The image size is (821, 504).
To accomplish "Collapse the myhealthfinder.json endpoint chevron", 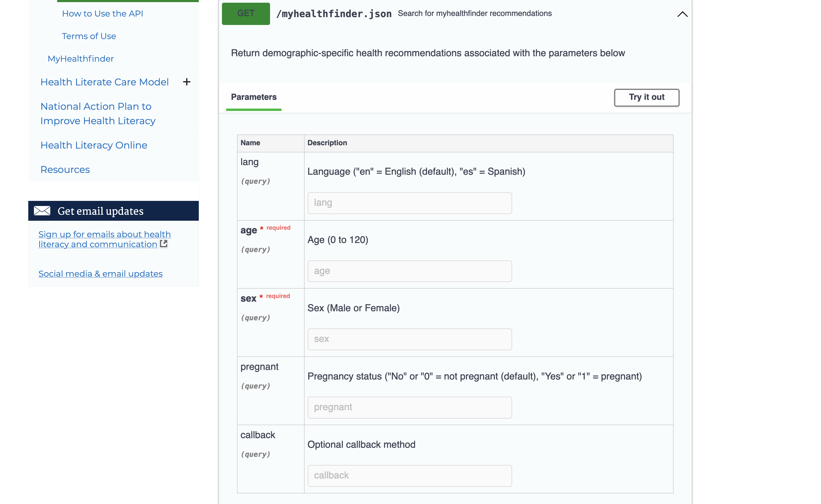I will [682, 14].
